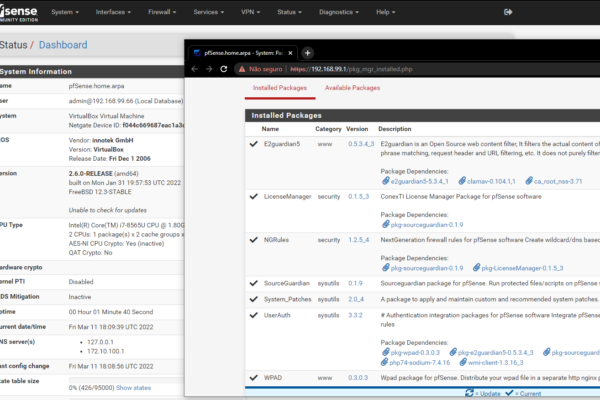The width and height of the screenshot is (600, 400).
Task: Click the ca_root_nss-3.71 dependency link
Action: [x=558, y=181]
